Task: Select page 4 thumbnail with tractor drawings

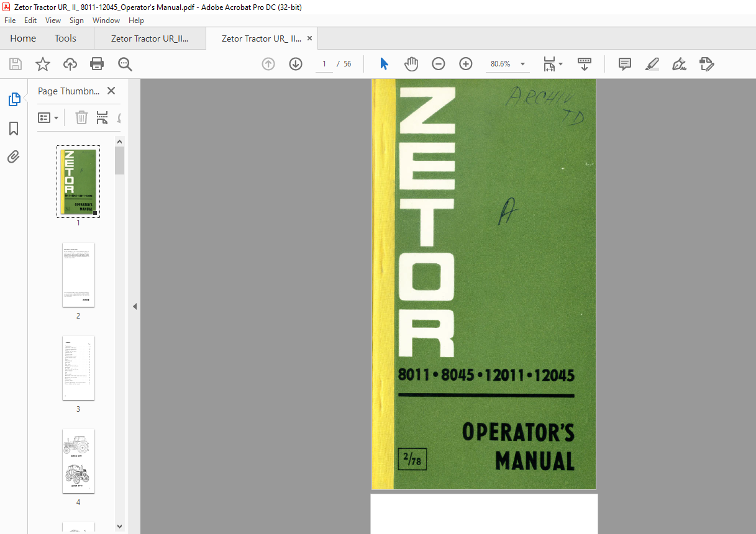Action: [78, 461]
